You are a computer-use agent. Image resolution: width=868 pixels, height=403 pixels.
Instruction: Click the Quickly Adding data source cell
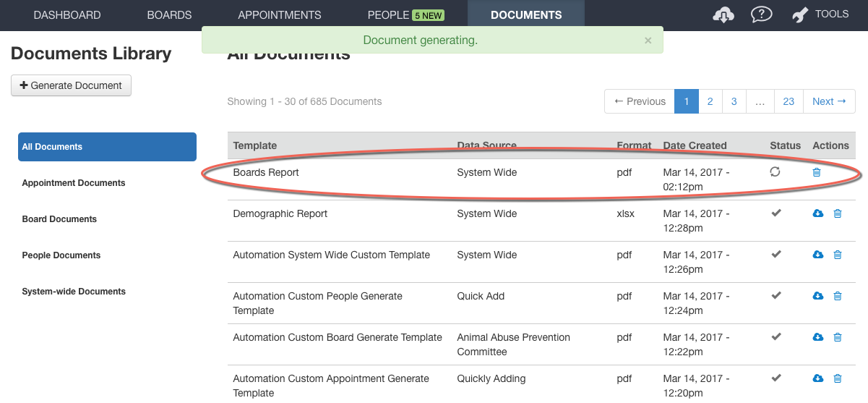(491, 378)
